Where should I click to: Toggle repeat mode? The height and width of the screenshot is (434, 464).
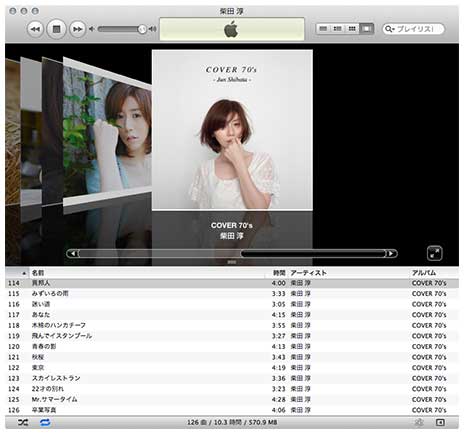click(45, 423)
